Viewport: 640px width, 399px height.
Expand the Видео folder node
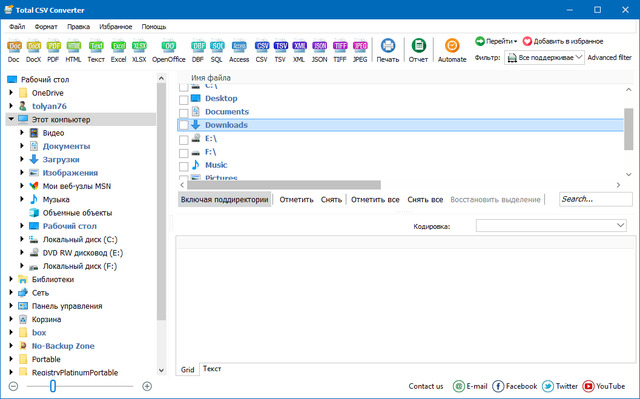point(22,133)
